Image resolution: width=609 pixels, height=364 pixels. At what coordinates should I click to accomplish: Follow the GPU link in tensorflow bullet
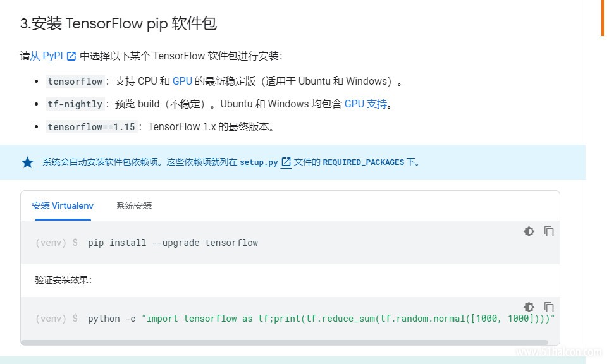click(x=182, y=81)
